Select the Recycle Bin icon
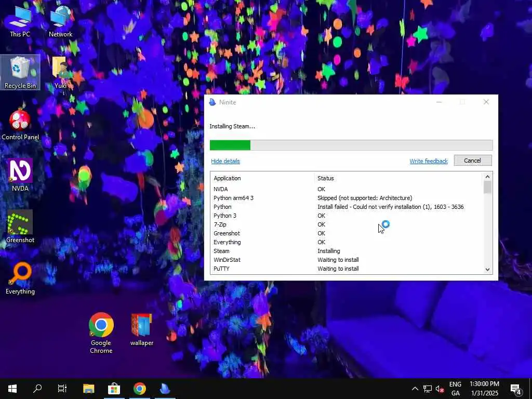The image size is (532, 399). [20, 72]
